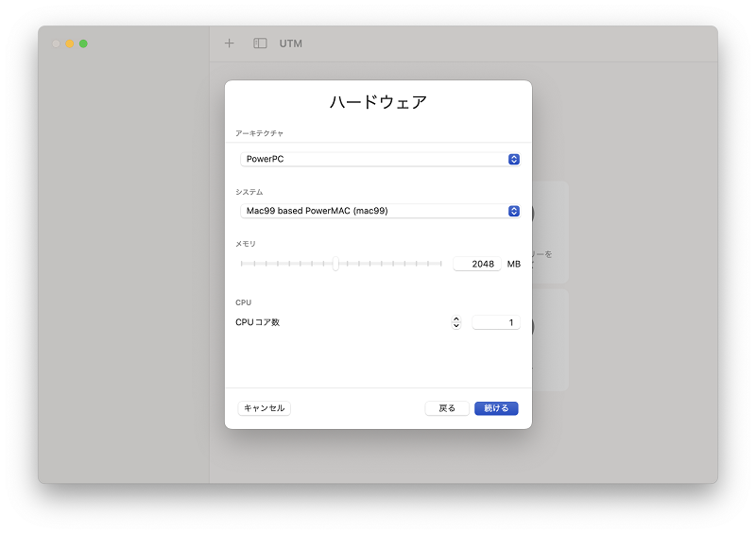Toggle the sidebar icon in UTM toolbar
The height and width of the screenshot is (534, 756).
(x=260, y=43)
